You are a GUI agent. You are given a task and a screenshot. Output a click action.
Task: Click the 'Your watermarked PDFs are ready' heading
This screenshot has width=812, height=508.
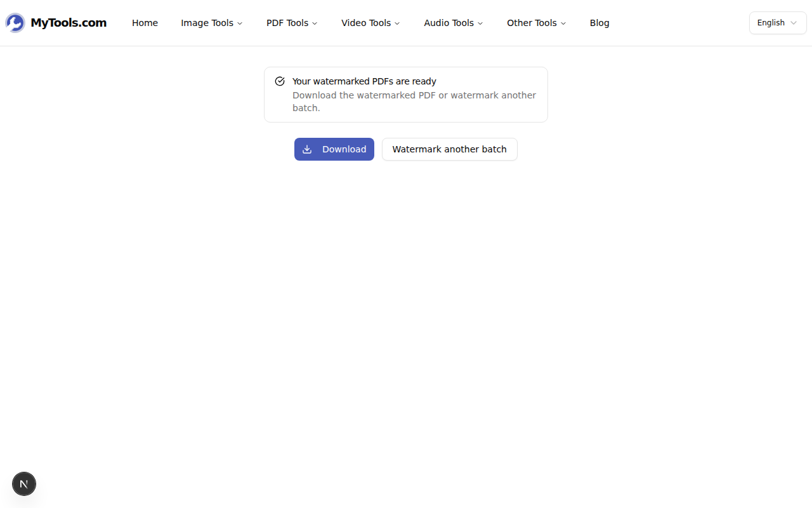[x=364, y=81]
